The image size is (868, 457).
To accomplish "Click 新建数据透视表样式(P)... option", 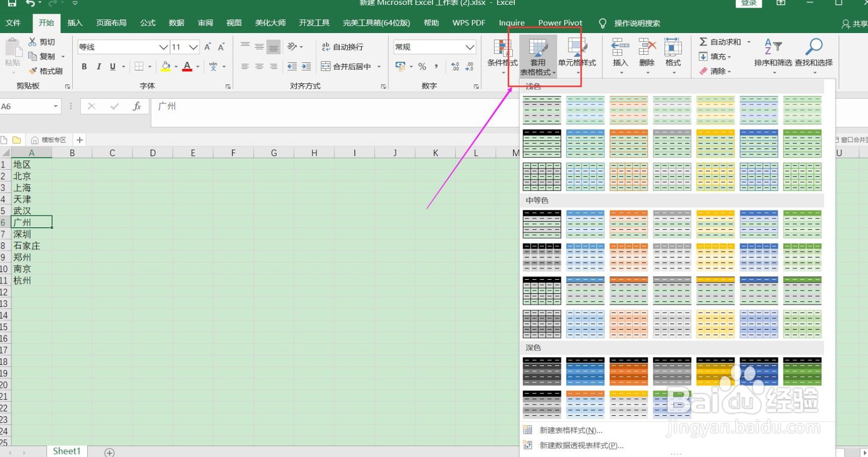I will pos(582,446).
